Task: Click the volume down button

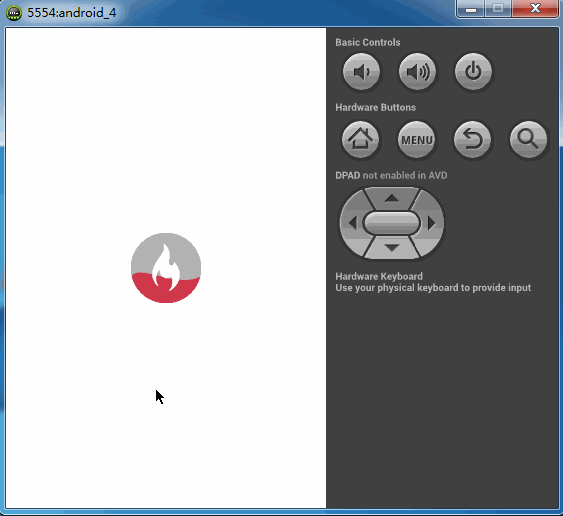Action: [361, 72]
